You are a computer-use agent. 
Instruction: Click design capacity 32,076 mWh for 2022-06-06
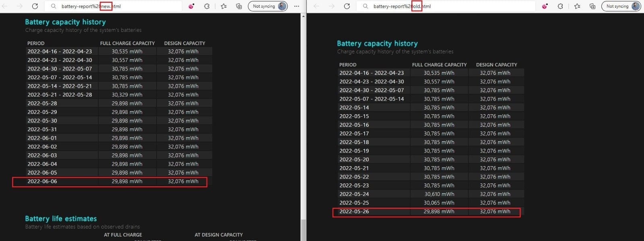click(183, 181)
